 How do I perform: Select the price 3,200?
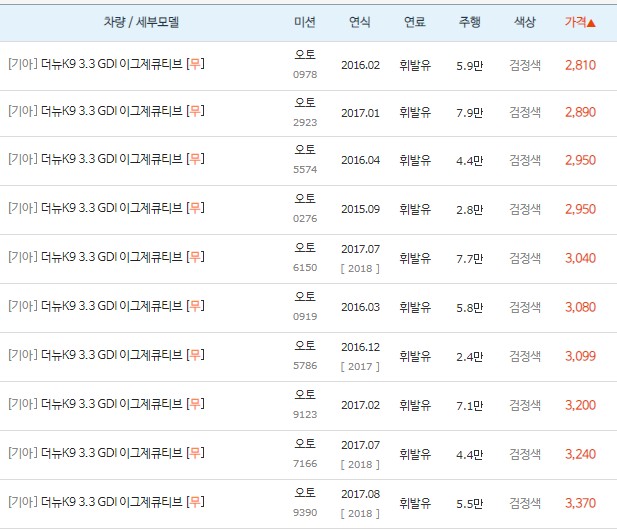[580, 405]
